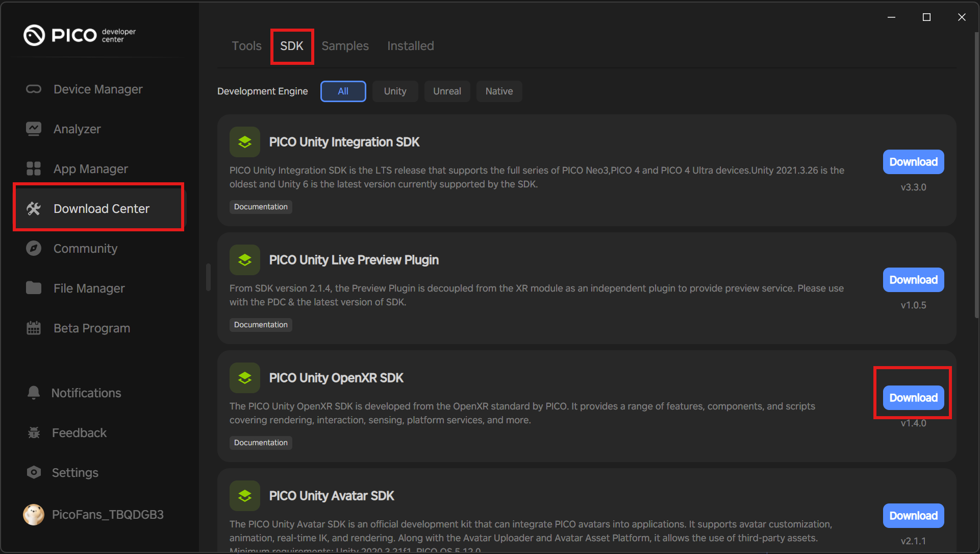The image size is (980, 554).
Task: Download PICO Unity Integration SDK v3.3.0
Action: click(913, 162)
